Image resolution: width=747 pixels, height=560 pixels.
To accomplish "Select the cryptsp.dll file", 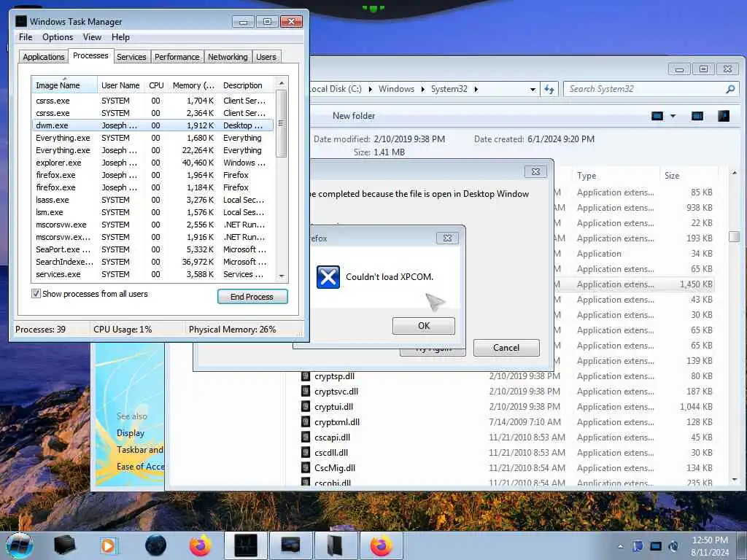I will tap(334, 376).
